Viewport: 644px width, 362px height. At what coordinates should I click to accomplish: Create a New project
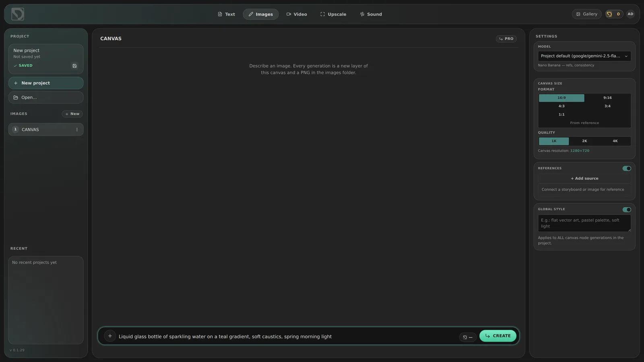[46, 83]
